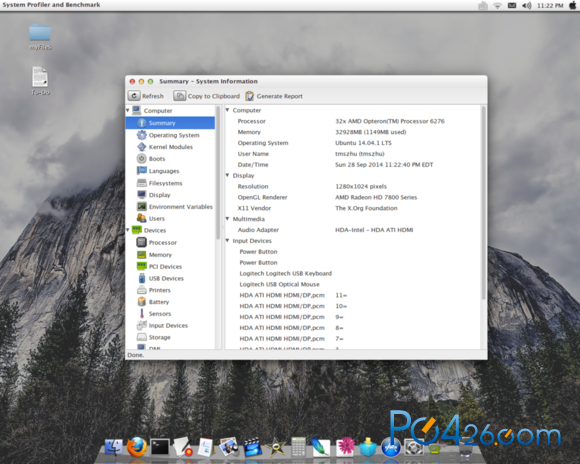Generate a system report
Screen dimensions: 580x464
(274, 96)
